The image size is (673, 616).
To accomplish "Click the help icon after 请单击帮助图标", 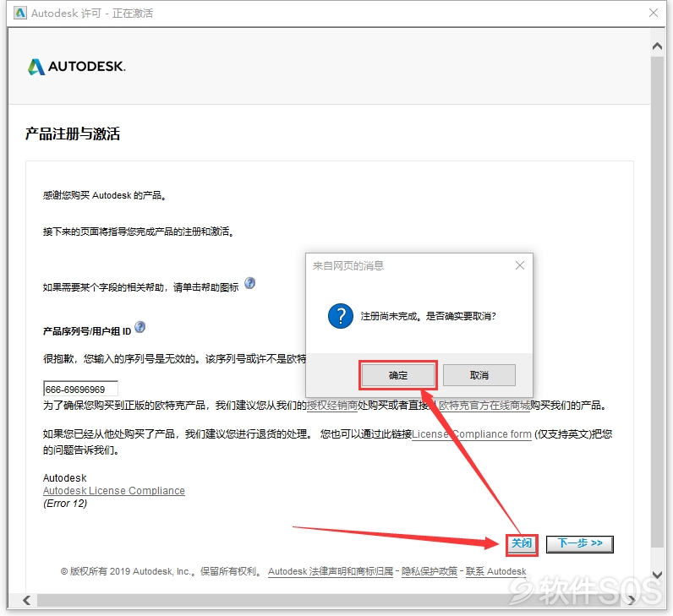I will 249,283.
